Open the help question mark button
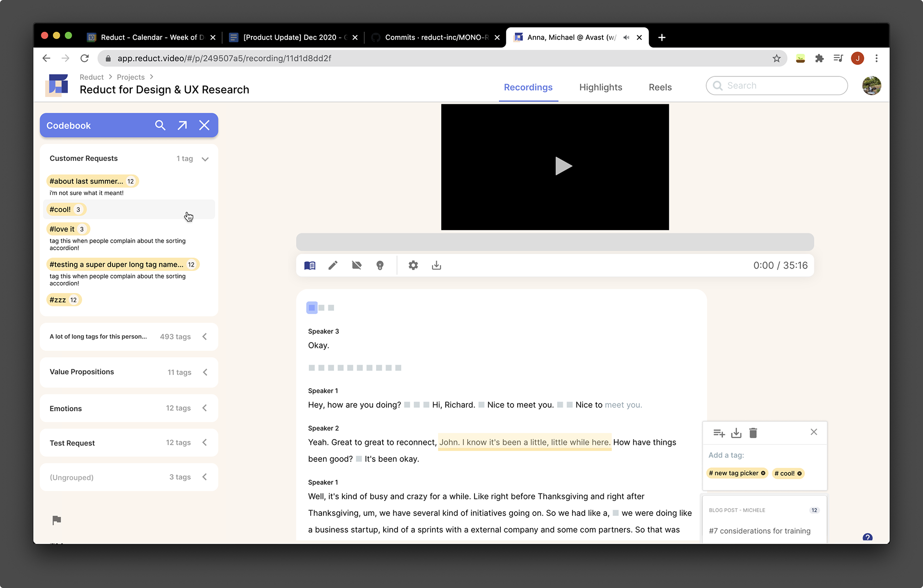Screen dimensions: 923x588 pyautogui.click(x=868, y=538)
